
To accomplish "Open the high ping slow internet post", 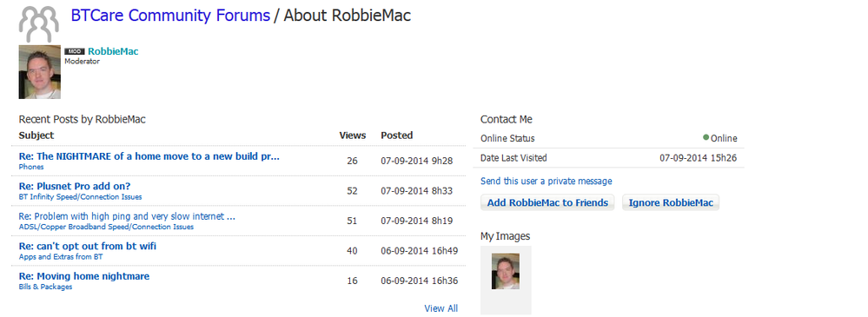I will (128, 216).
